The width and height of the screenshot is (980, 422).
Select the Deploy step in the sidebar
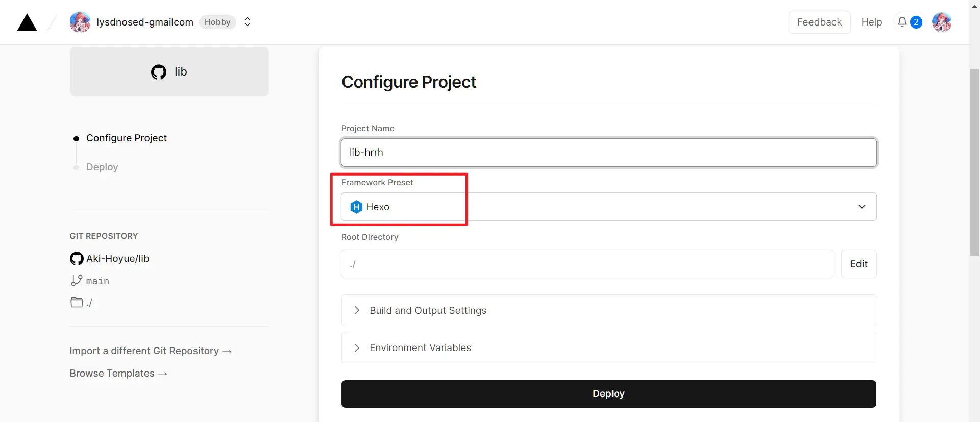tap(102, 167)
